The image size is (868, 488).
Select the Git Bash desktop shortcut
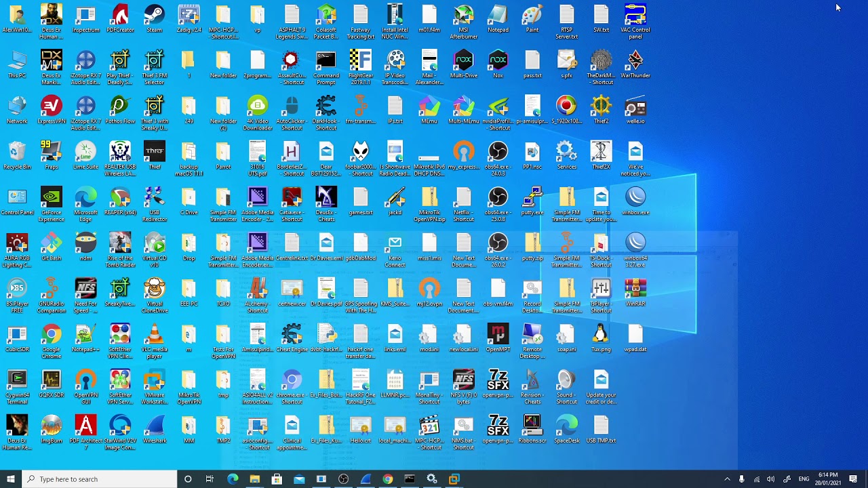(52, 247)
